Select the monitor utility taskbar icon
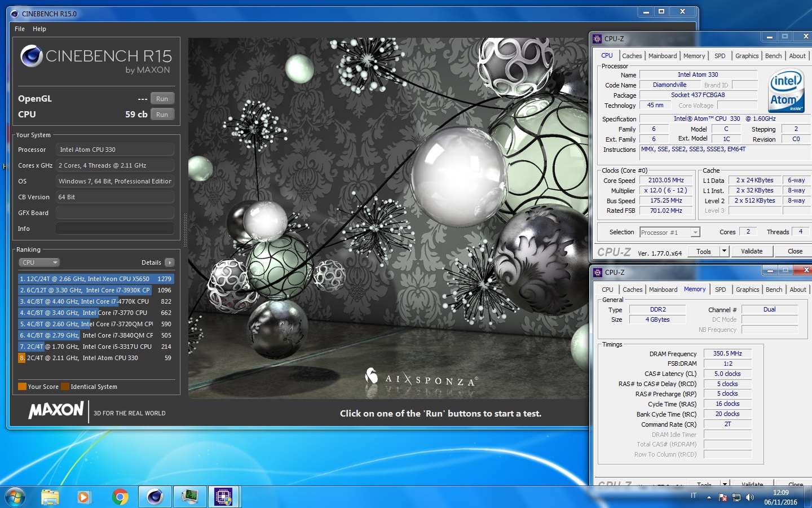The image size is (812, 508). coord(189,497)
